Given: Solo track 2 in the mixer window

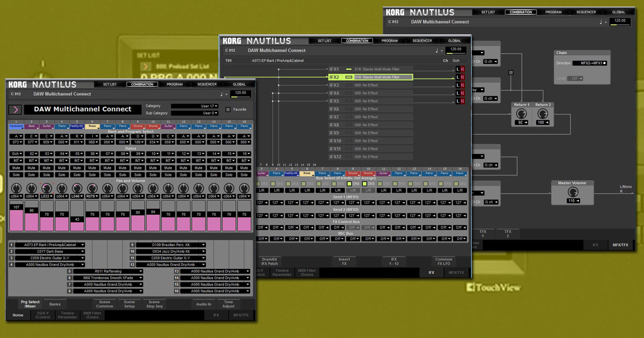Looking at the screenshot, I should point(31,175).
